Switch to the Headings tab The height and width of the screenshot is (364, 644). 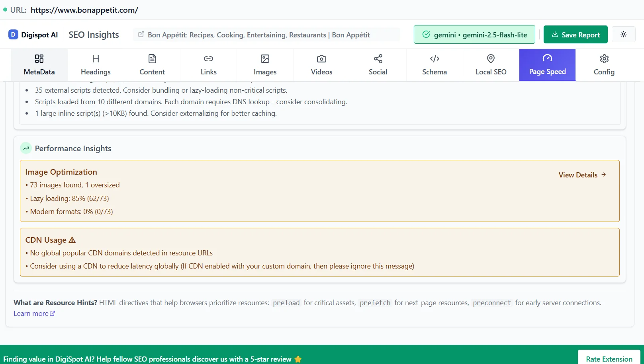coord(96,65)
